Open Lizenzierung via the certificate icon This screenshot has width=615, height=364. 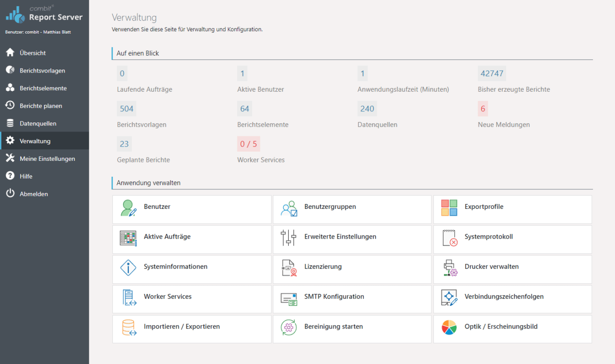289,267
